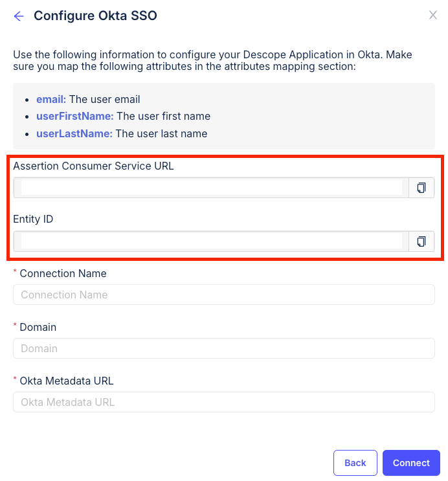
Task: Focus the Domain input field
Action: (223, 348)
